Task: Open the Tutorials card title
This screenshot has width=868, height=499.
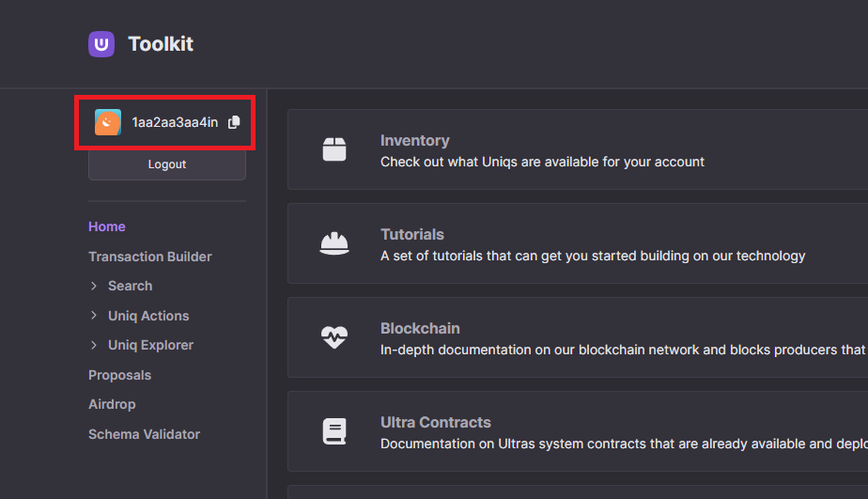Action: pos(411,234)
